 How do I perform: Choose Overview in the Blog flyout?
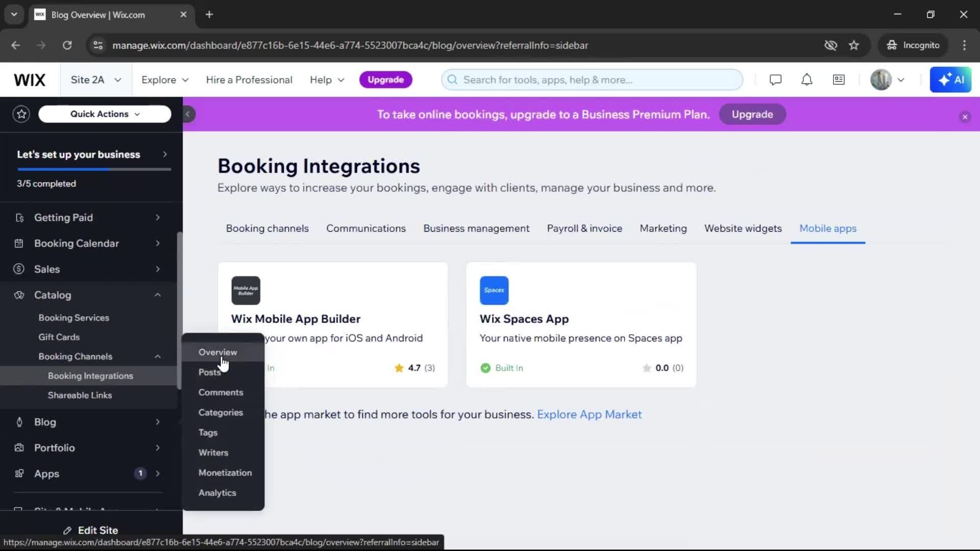click(223, 353)
